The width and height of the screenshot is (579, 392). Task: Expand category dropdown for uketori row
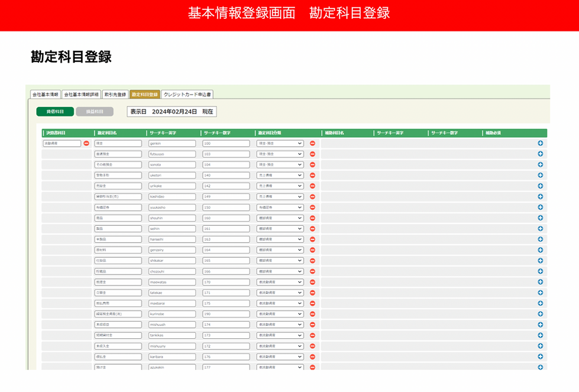[x=280, y=176]
